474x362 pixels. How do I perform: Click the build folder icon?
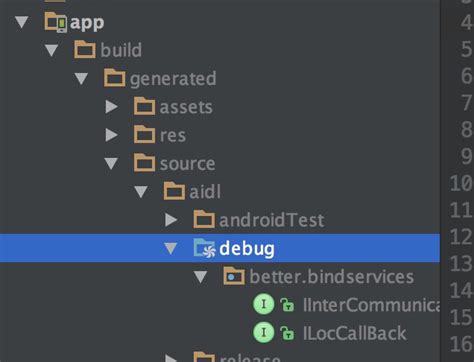point(85,49)
